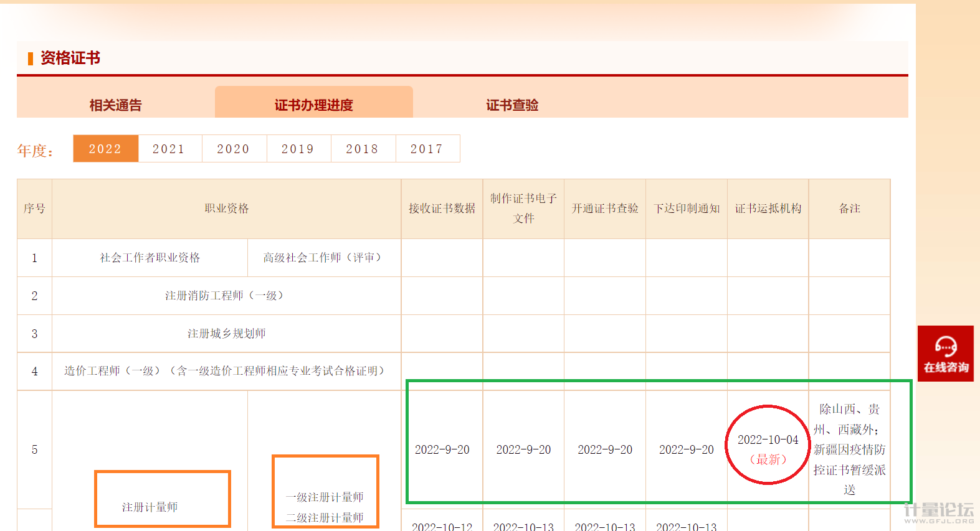Viewport: 980px width, 531px height.
Task: Click the 资格证书 section heading
Action: point(70,58)
